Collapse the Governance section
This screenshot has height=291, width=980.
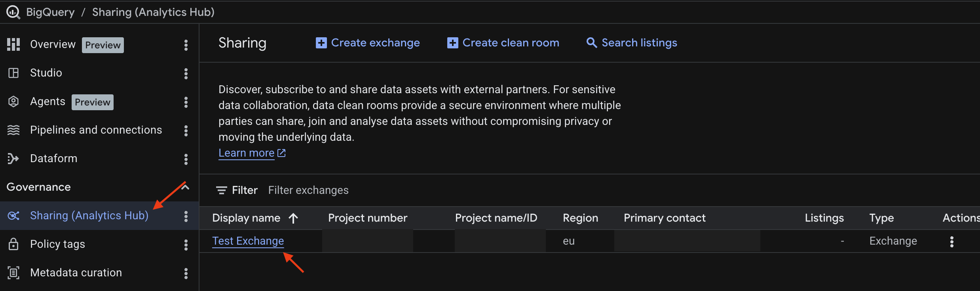coord(185,187)
